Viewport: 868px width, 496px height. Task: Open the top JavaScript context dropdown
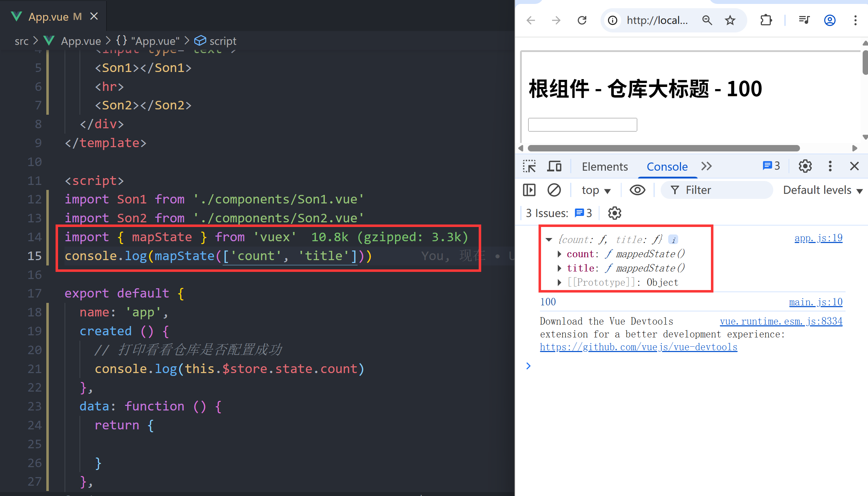click(596, 190)
